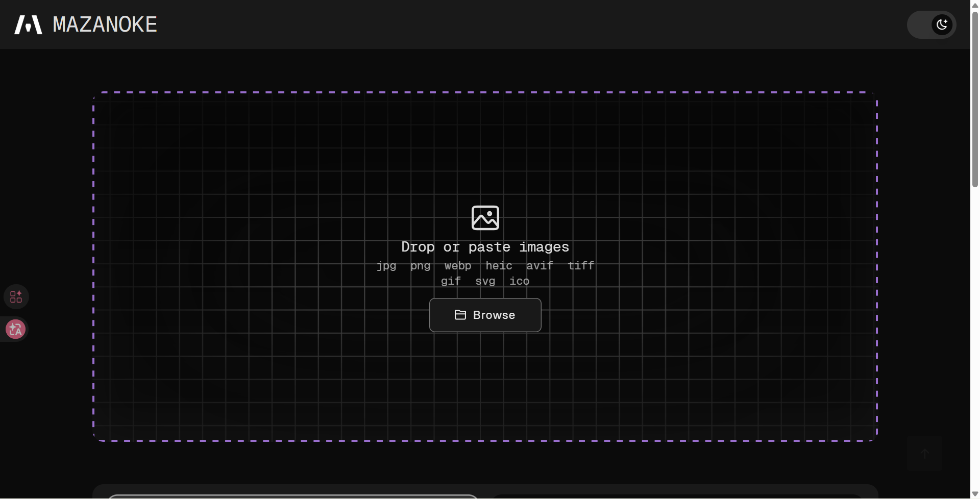Image resolution: width=980 pixels, height=499 pixels.
Task: Open the sparkle grid sidebar widget
Action: [16, 296]
